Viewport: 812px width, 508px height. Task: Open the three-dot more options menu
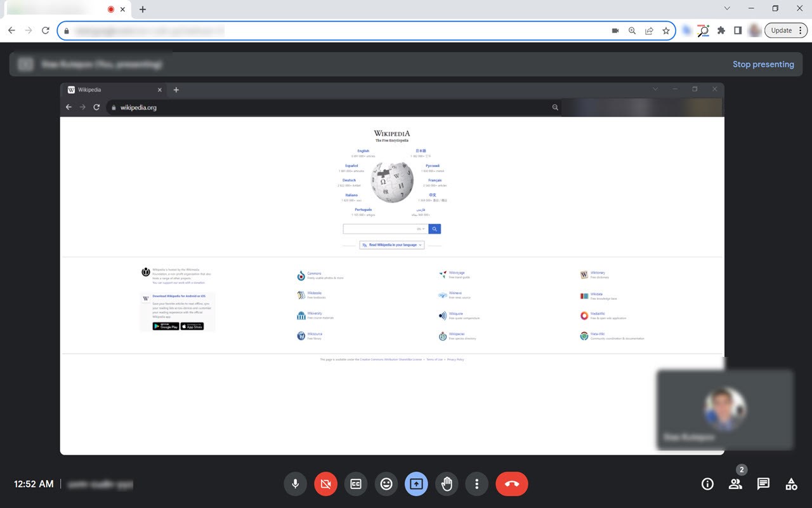point(476,484)
